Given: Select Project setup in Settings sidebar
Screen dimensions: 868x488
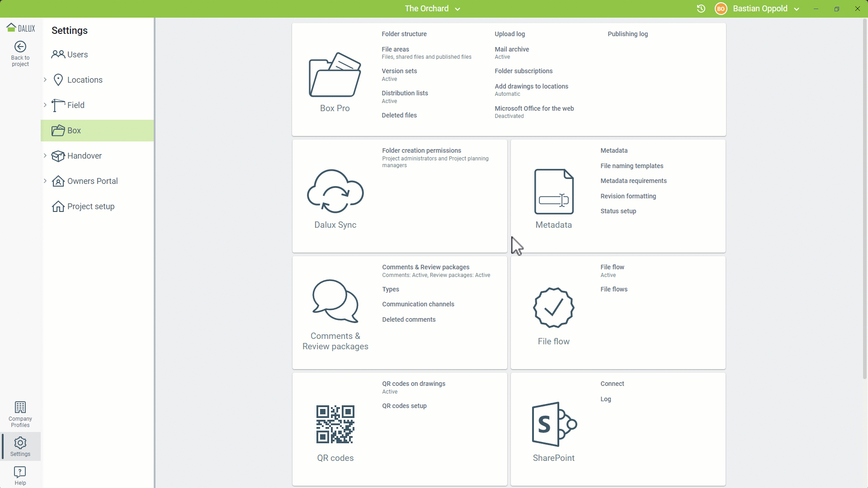Looking at the screenshot, I should pos(91,206).
